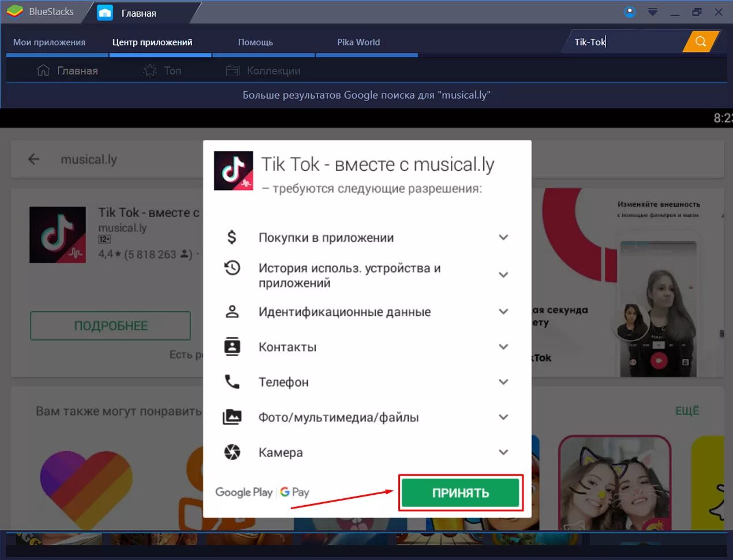Open the Мои приложения tab

(49, 42)
